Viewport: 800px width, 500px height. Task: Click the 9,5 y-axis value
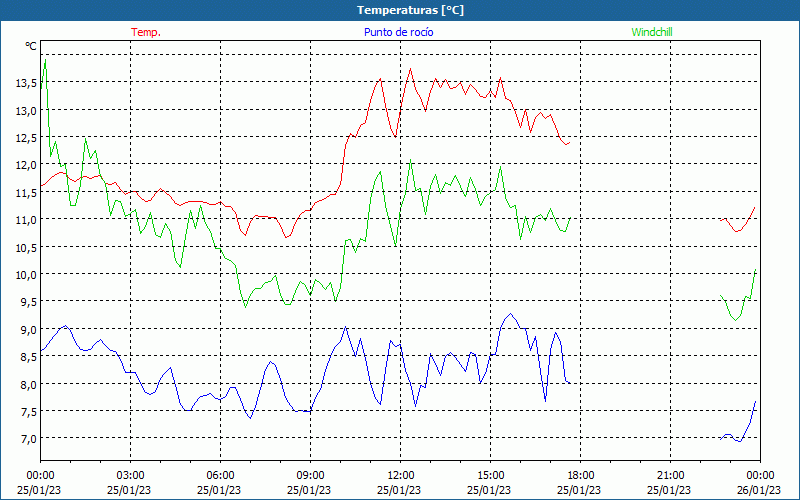pyautogui.click(x=28, y=302)
